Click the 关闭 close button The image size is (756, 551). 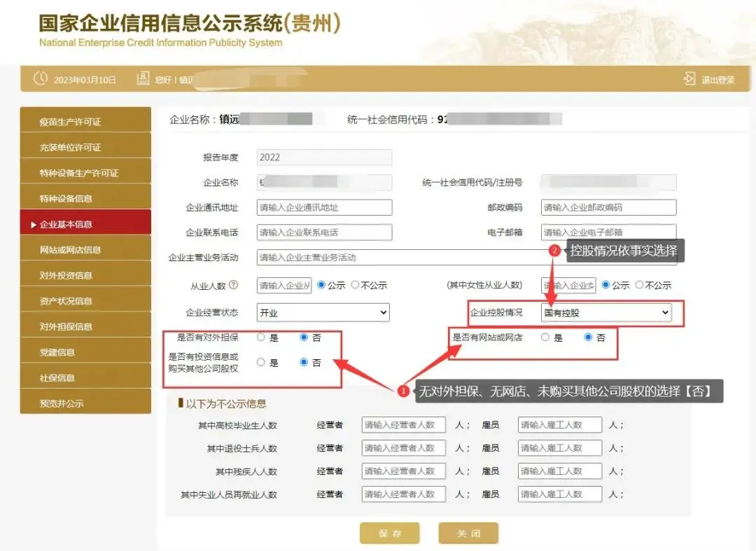pyautogui.click(x=468, y=533)
